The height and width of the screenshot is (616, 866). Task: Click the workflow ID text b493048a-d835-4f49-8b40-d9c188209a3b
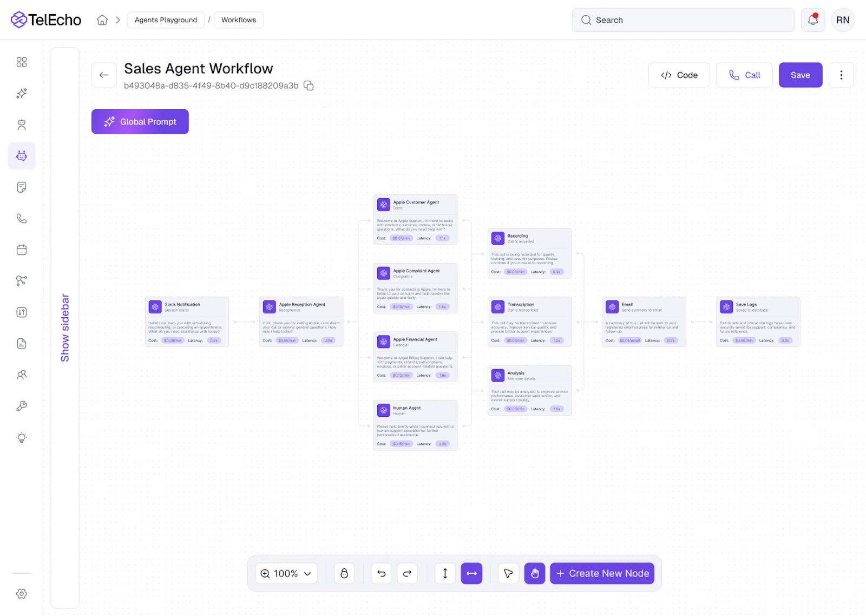coord(211,86)
